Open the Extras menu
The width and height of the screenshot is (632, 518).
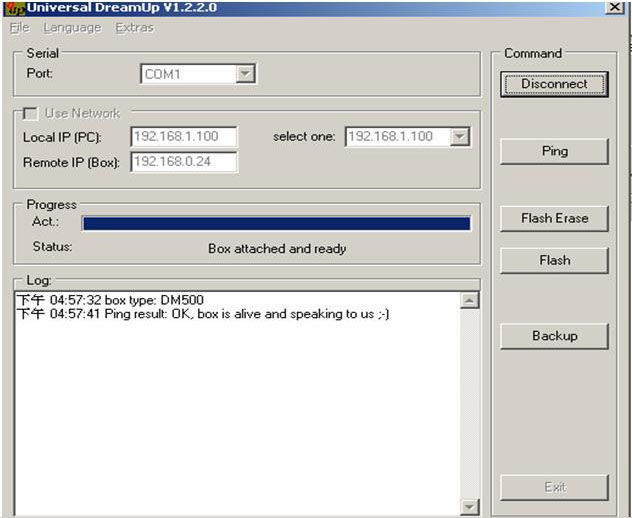tap(135, 27)
